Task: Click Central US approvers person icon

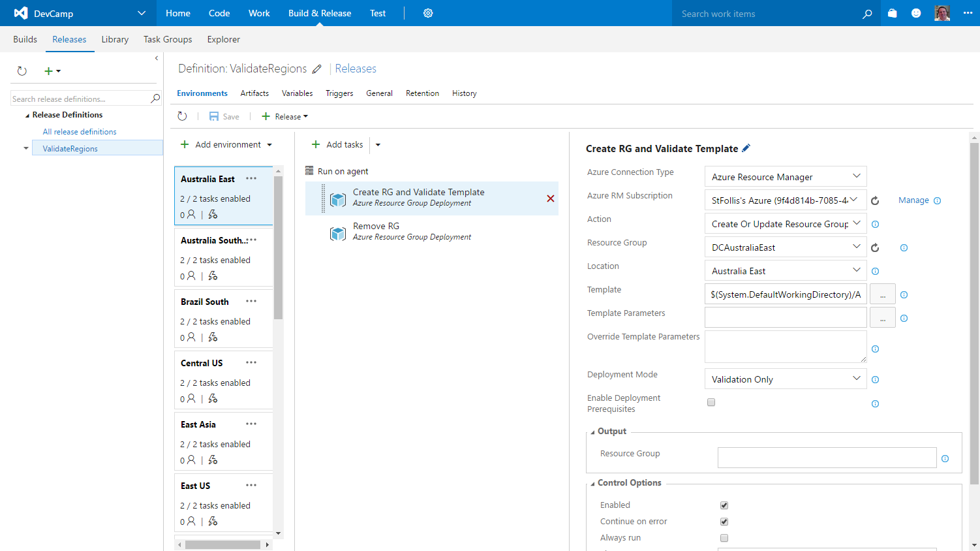Action: pos(191,398)
